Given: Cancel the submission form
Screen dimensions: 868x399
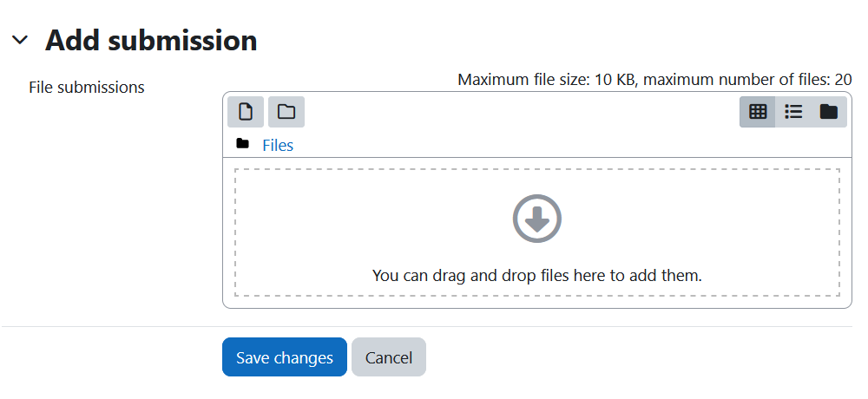Looking at the screenshot, I should [x=389, y=357].
